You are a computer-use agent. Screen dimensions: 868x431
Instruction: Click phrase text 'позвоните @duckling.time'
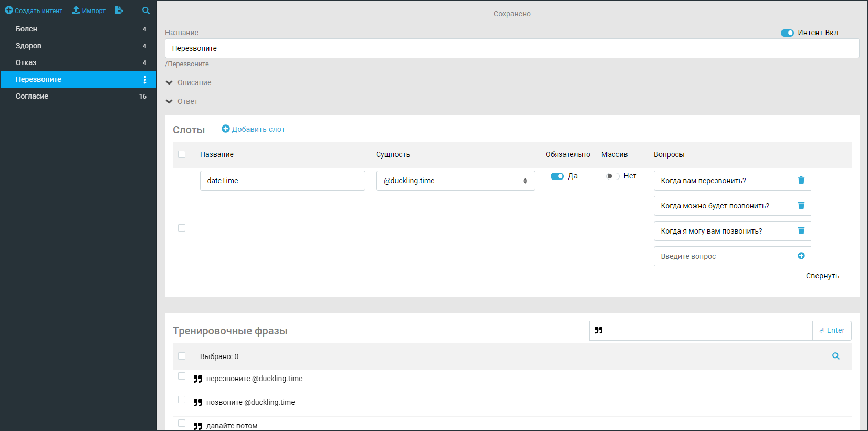point(250,402)
